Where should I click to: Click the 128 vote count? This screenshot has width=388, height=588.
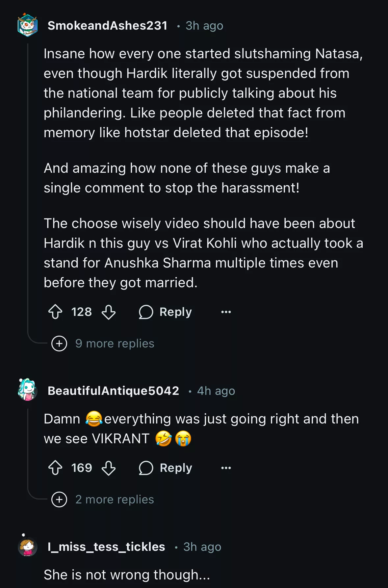click(82, 312)
